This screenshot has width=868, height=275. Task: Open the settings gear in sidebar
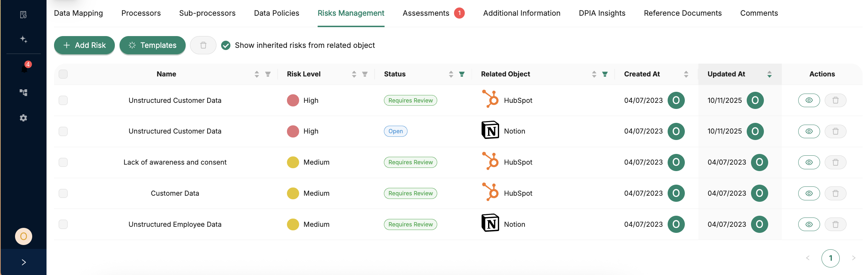pos(24,118)
